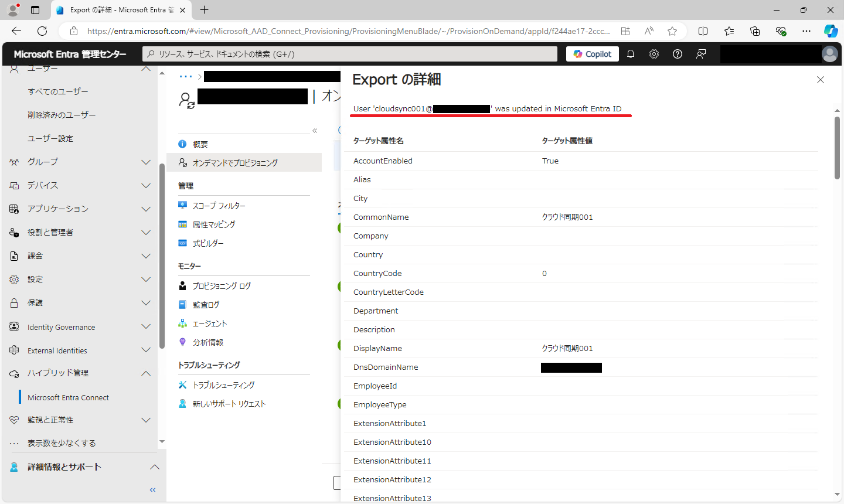
Task: Click the 監視と正常性 heart icon
Action: (x=14, y=420)
